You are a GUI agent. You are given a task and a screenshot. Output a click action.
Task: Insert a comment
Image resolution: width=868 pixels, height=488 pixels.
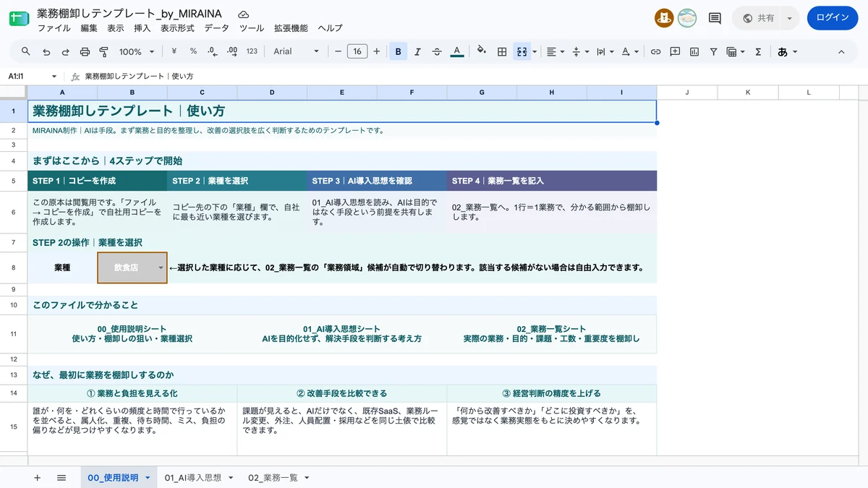(675, 51)
